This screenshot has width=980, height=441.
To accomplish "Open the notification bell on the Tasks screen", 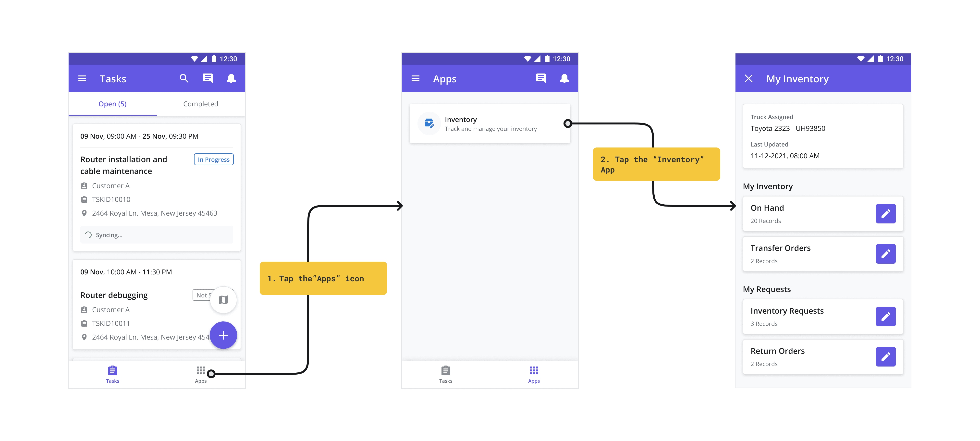I will coord(231,78).
